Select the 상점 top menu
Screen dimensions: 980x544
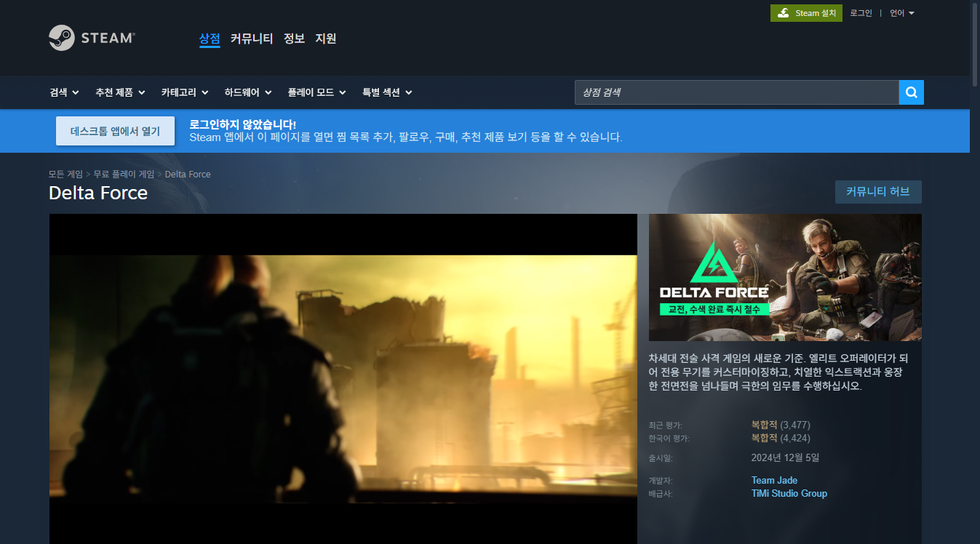click(x=210, y=39)
